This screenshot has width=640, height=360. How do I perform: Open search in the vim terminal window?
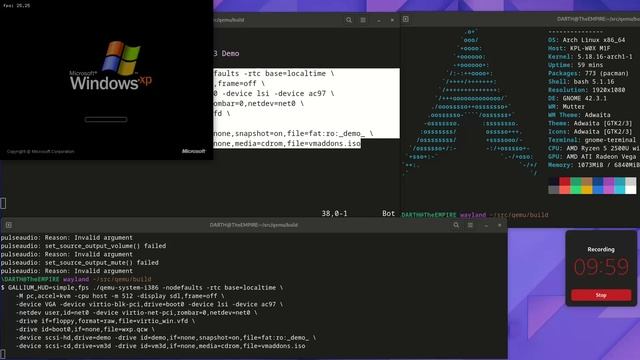pos(349,20)
